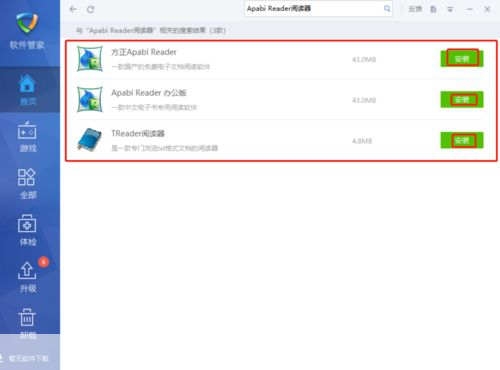The width and height of the screenshot is (500, 370).
Task: Click 43.0MB size of 方正Apabi Reader
Action: (364, 60)
